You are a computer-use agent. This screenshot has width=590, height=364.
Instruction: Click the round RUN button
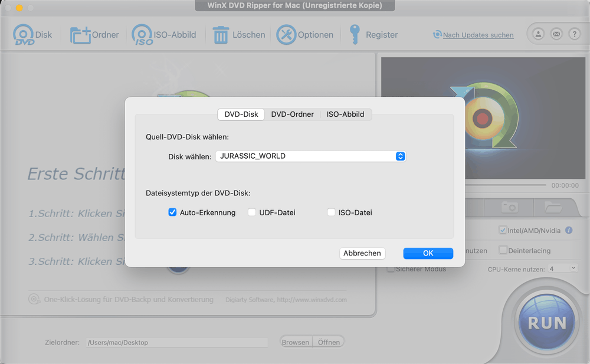coord(547,323)
